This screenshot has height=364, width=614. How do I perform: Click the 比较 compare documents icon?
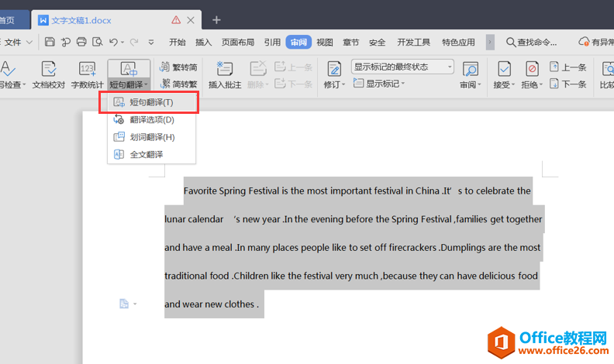607,70
